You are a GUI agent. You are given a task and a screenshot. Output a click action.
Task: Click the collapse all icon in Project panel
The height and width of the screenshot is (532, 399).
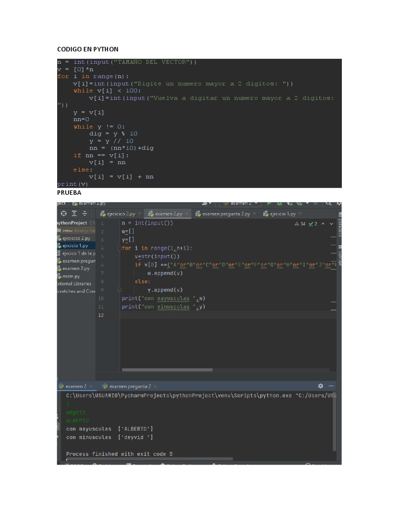pos(84,213)
